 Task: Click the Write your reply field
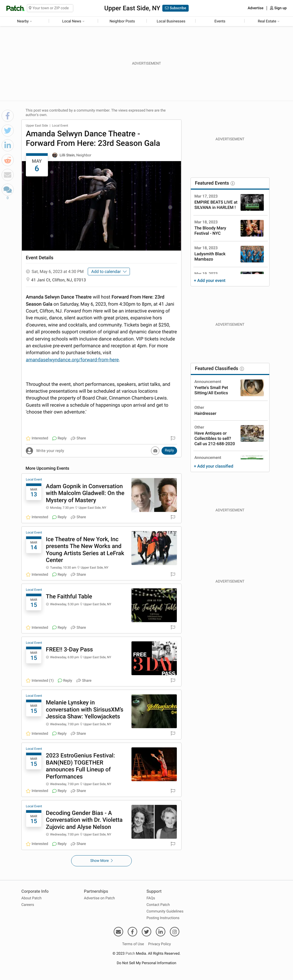point(91,451)
